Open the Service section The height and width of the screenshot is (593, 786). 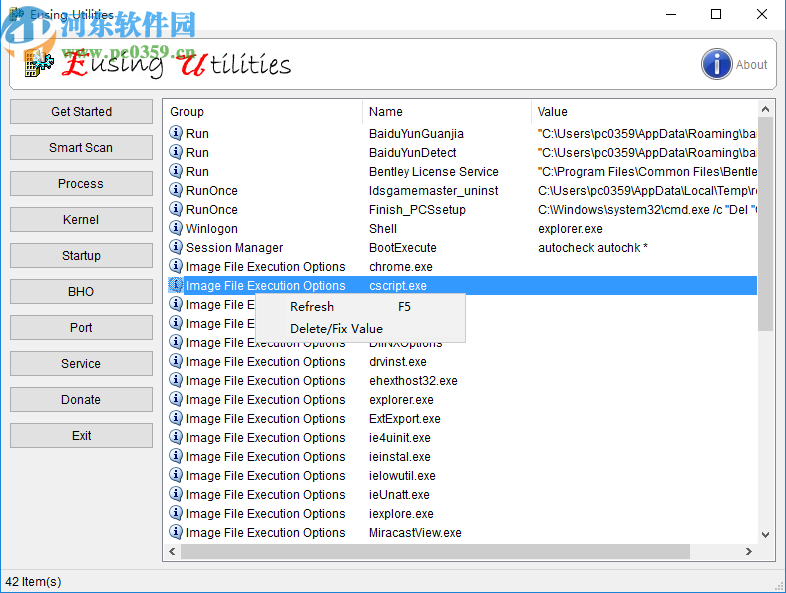point(81,363)
